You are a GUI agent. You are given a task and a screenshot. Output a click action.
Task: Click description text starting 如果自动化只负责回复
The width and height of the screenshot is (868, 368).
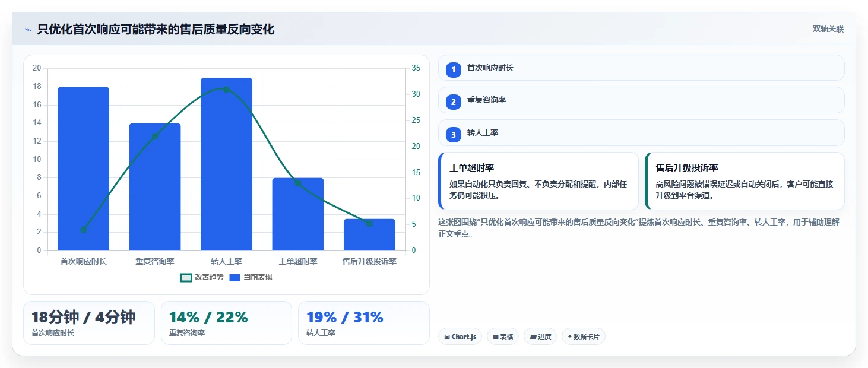(x=538, y=190)
